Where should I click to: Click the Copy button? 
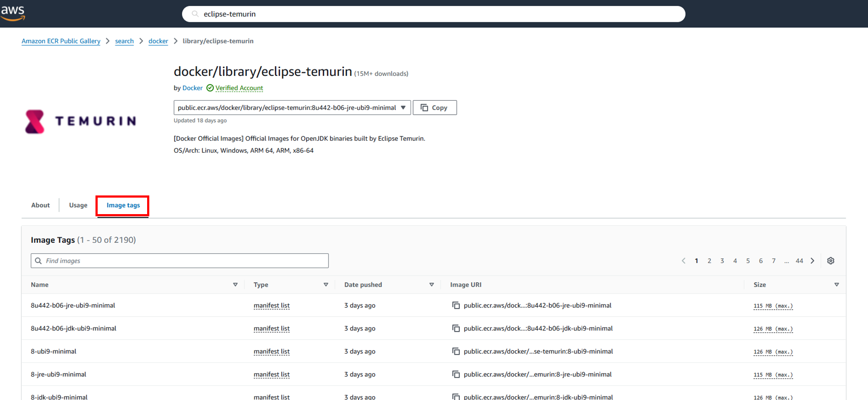tap(434, 108)
